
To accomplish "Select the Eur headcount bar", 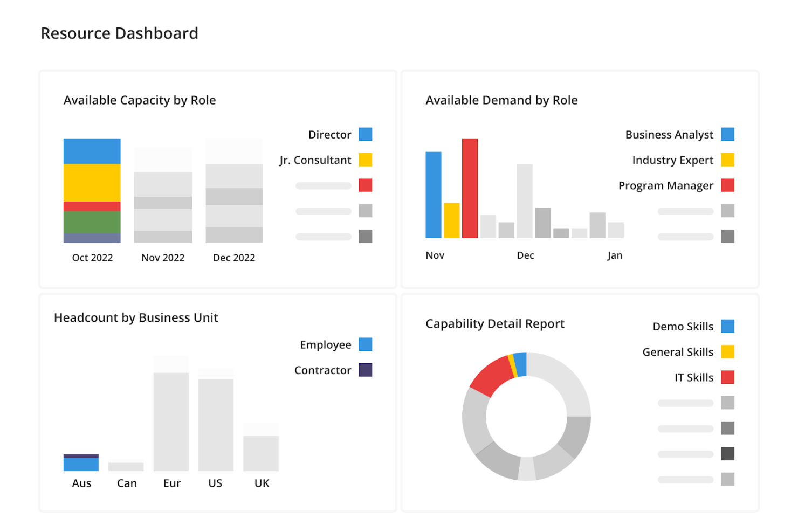I will pyautogui.click(x=171, y=422).
